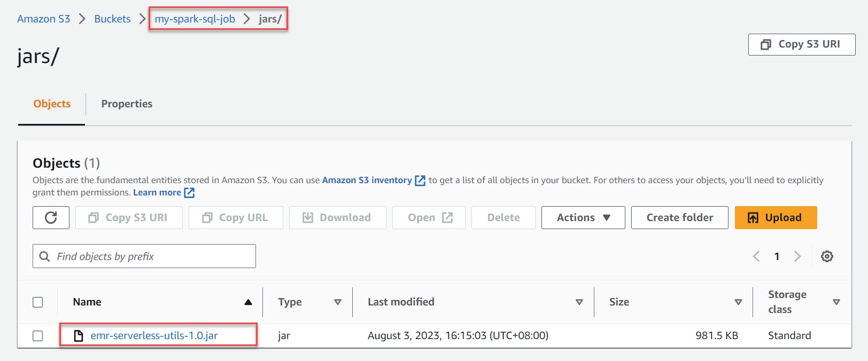The height and width of the screenshot is (361, 868).
Task: Open my-spark-sql-job bucket breadcrumb
Action: 195,19
